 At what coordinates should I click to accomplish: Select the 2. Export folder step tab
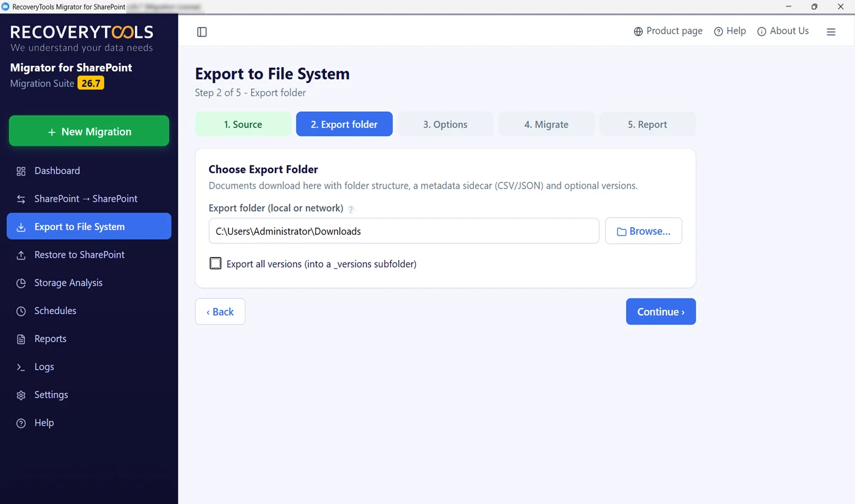344,124
